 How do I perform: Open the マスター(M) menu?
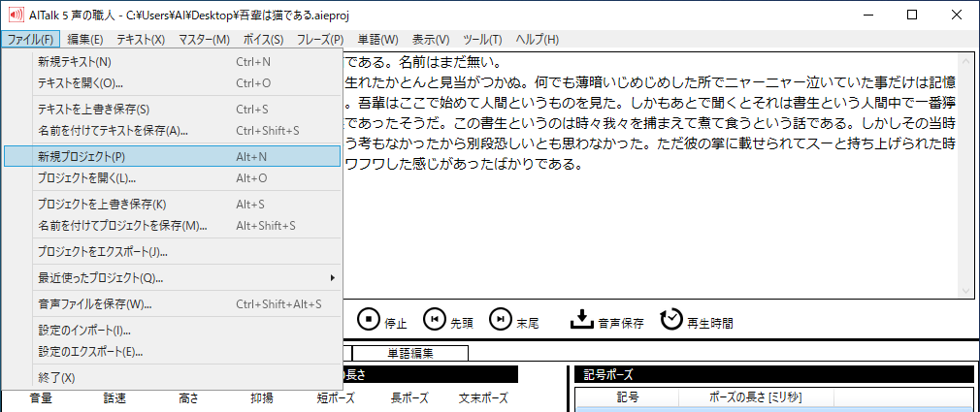[x=205, y=40]
